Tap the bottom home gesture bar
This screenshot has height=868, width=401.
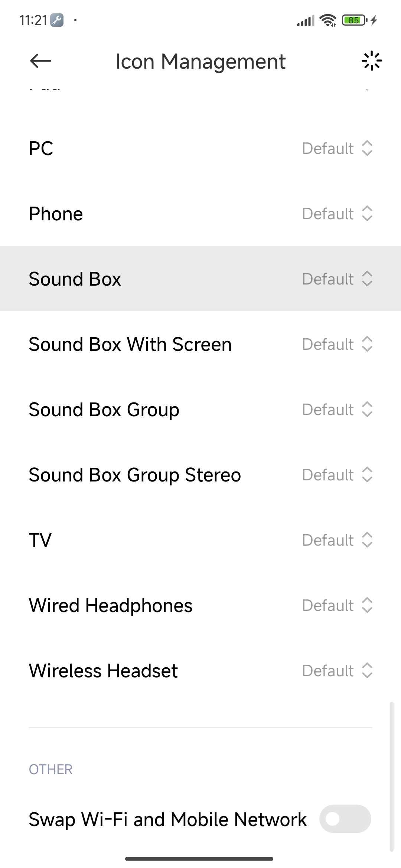point(199,858)
